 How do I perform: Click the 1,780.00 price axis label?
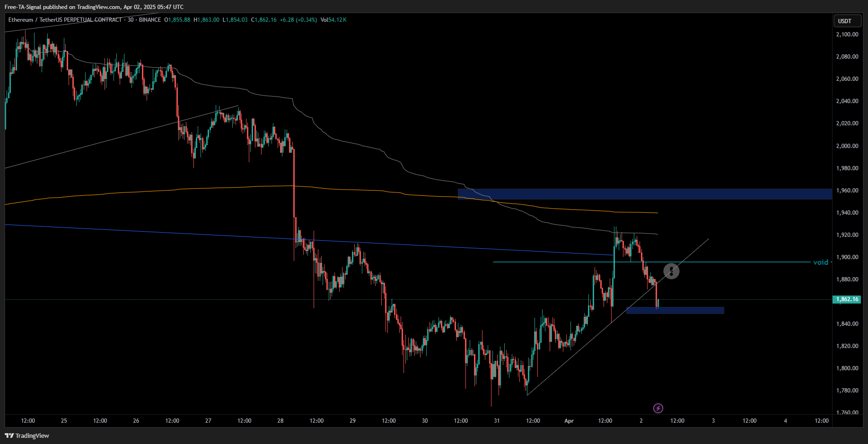(847, 391)
